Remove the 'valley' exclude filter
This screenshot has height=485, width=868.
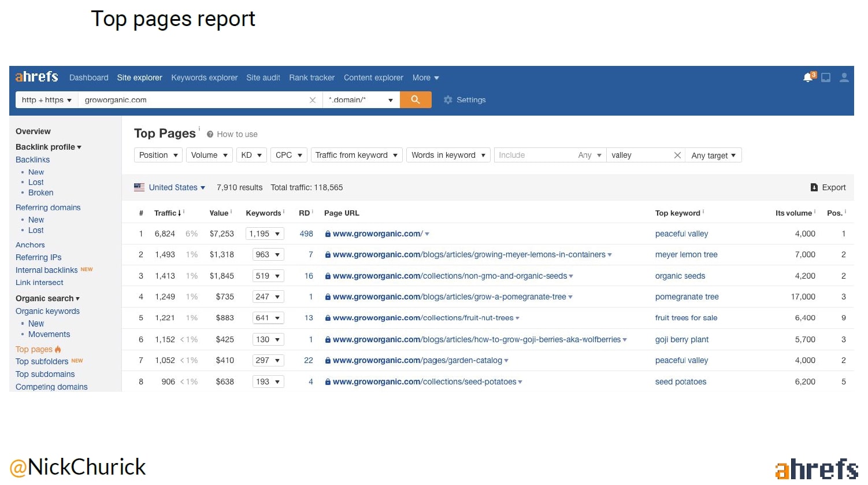point(677,156)
